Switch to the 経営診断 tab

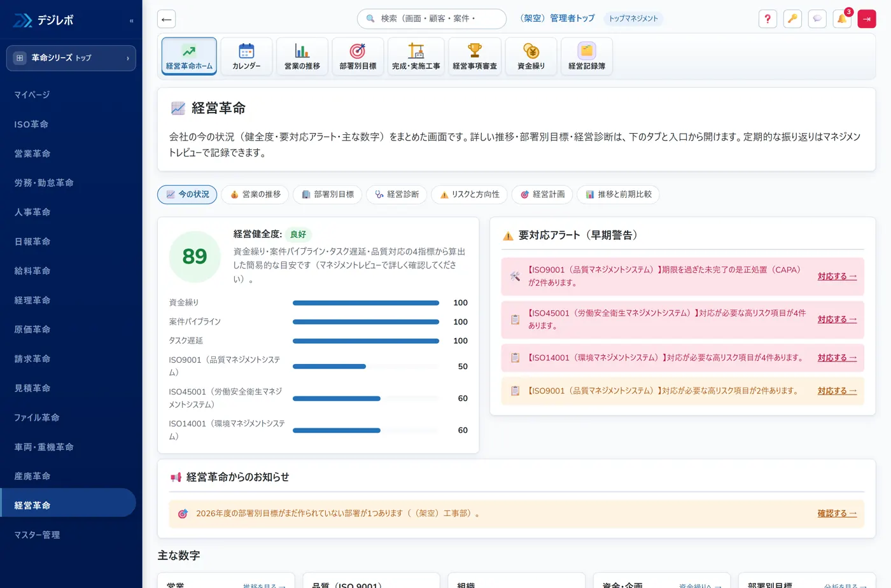pyautogui.click(x=396, y=195)
